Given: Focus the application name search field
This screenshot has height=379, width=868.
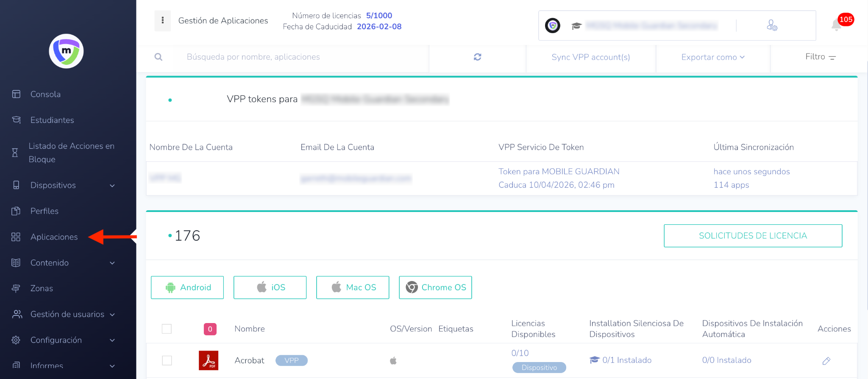Looking at the screenshot, I should pyautogui.click(x=297, y=57).
